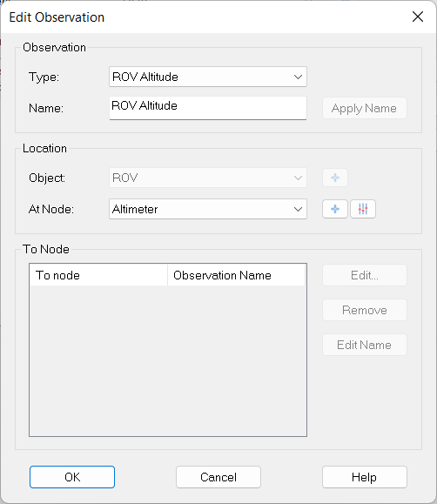Screen dimensions: 437x504
Task: Open node offsets editor icon next to At Node
Action: 363,209
